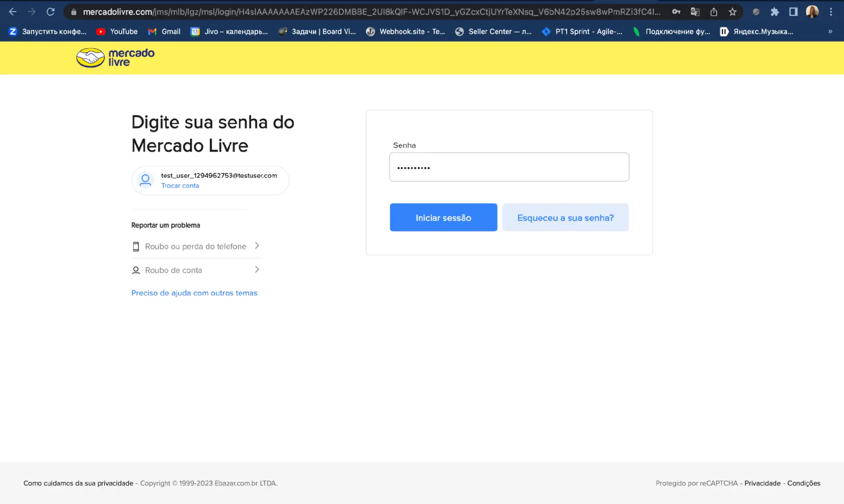Screen dimensions: 844x504
Task: Click the Google Translate icon in address bar
Action: point(695,12)
